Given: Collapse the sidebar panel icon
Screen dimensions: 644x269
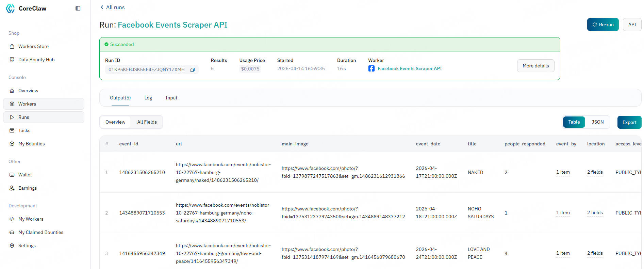Looking at the screenshot, I should click(78, 9).
